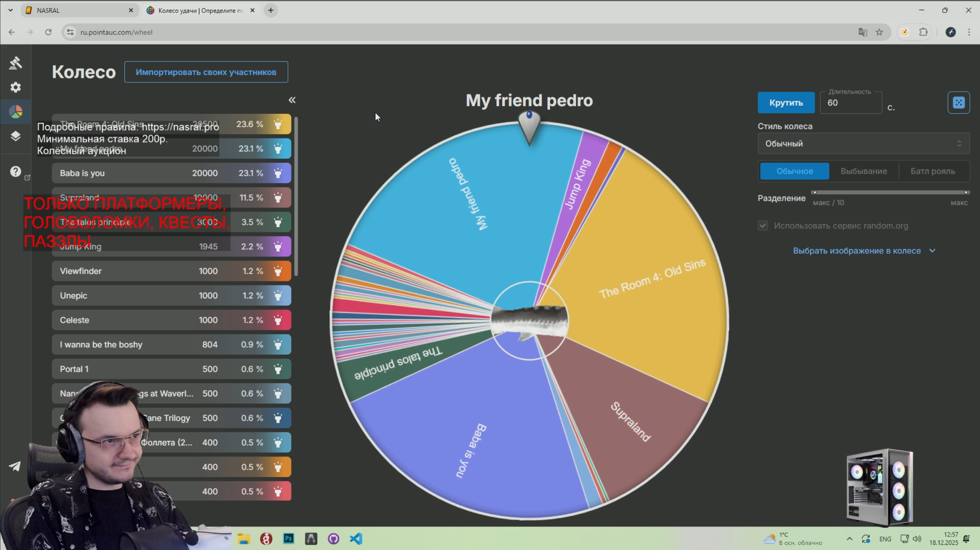Switch to the NASRAL browser tab
980x550 pixels.
click(76, 10)
